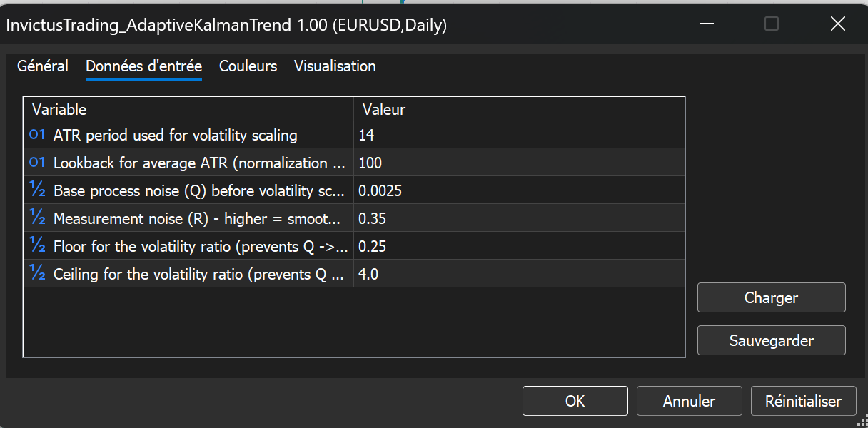Click 'Base process noise (Q)' label
Viewport: 868px width, 428px height.
pos(201,190)
